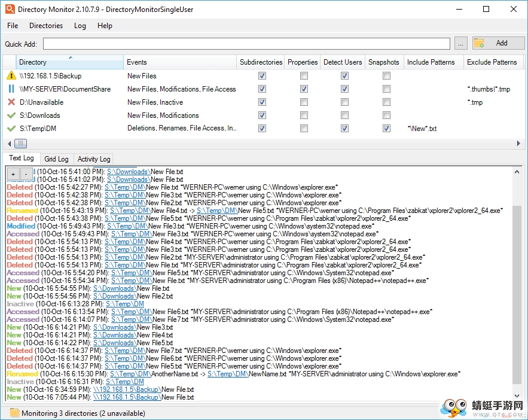Click the browse ellipsis button next to Quick Add

click(460, 44)
